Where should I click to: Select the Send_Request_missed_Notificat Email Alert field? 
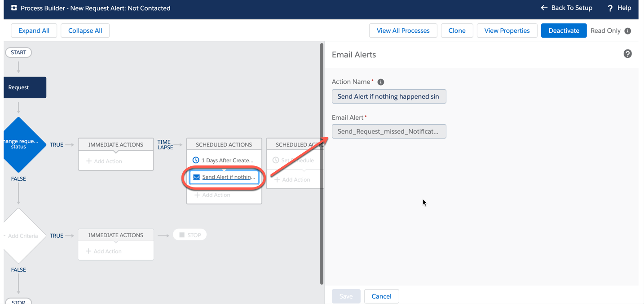click(x=388, y=131)
